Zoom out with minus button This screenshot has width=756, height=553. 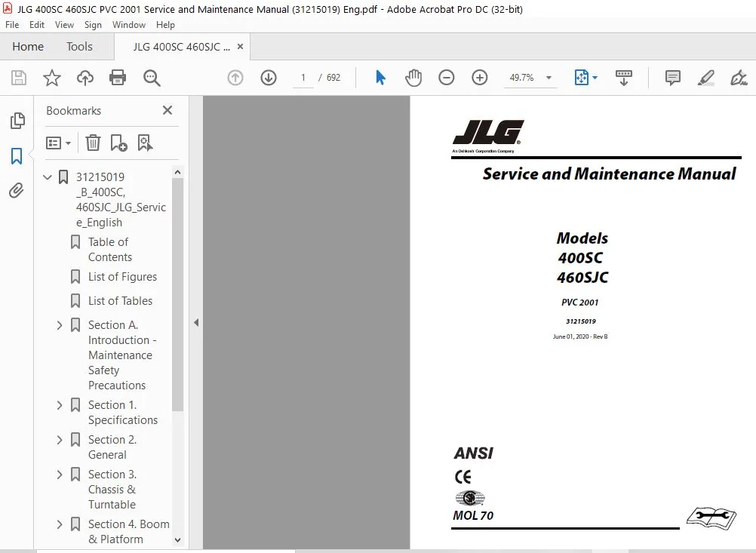tap(447, 78)
